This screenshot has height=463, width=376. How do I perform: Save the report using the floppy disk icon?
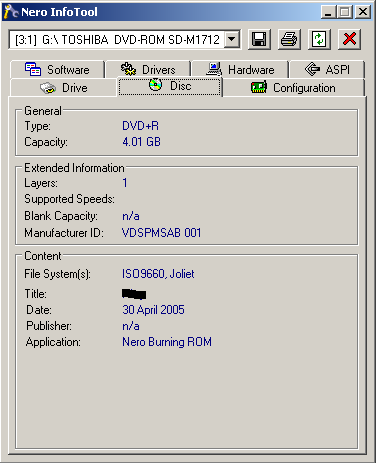(x=259, y=39)
